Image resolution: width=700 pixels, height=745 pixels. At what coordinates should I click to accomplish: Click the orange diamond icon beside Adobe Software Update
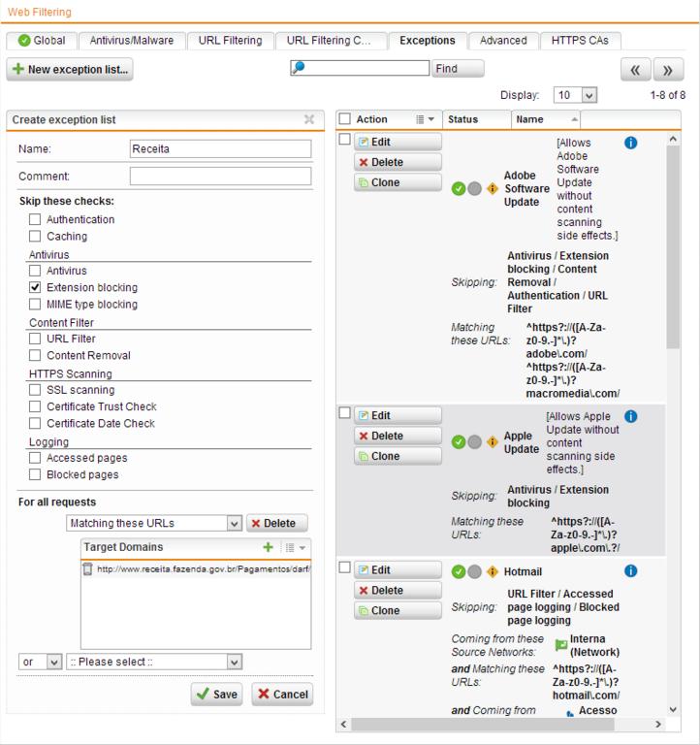click(x=493, y=188)
